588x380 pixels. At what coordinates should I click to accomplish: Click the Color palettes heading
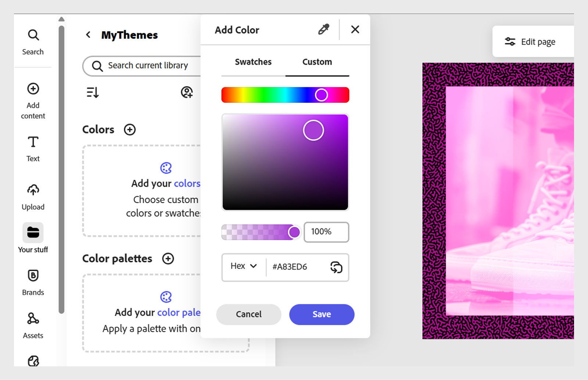(117, 259)
